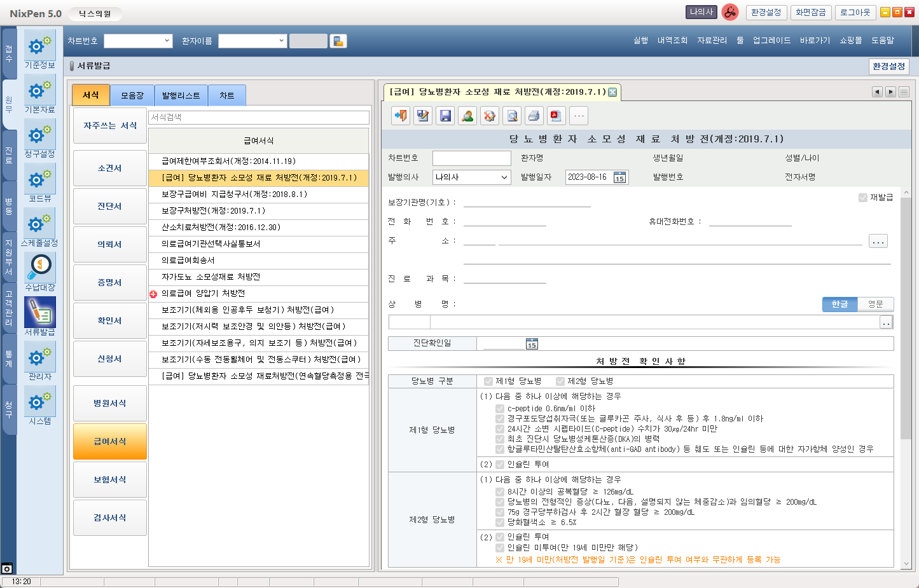
Task: Check the 제2형 당뇨병 checkbox
Action: [x=560, y=381]
